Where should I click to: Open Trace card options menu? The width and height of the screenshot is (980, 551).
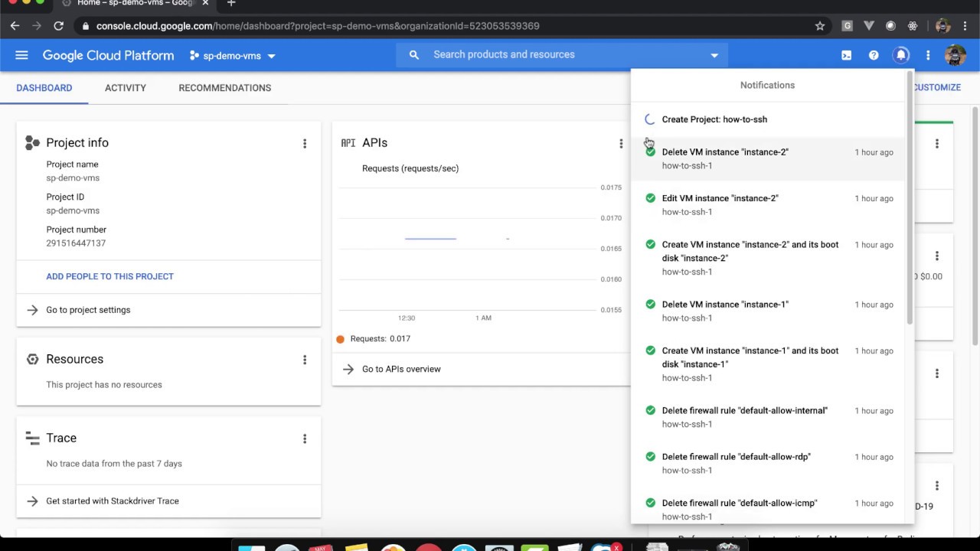pos(305,439)
